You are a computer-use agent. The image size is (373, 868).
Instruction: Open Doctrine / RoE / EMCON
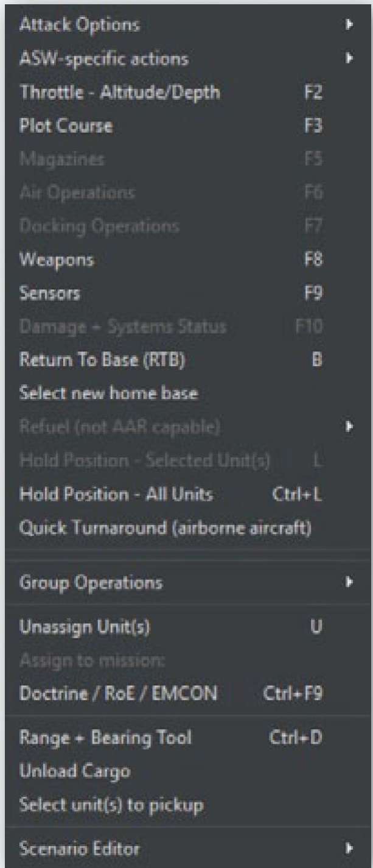118,694
